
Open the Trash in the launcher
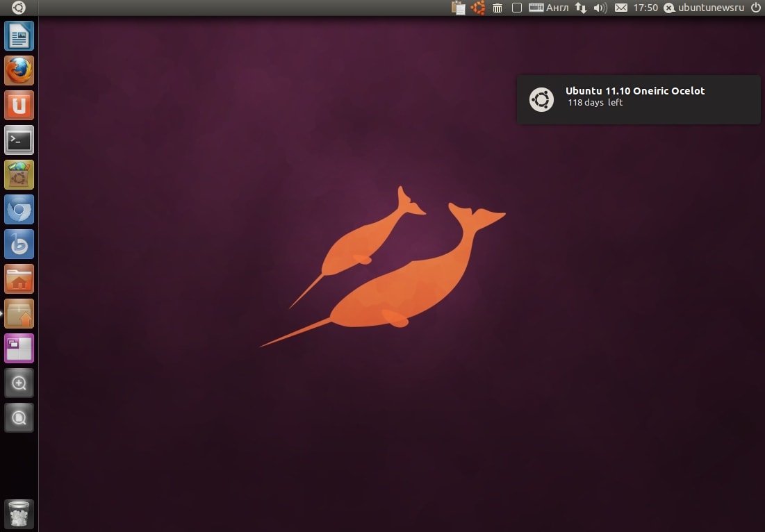19,514
